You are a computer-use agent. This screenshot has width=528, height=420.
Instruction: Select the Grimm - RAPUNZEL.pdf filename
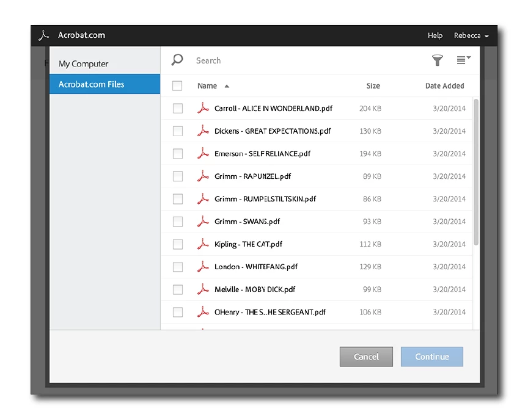click(x=252, y=176)
